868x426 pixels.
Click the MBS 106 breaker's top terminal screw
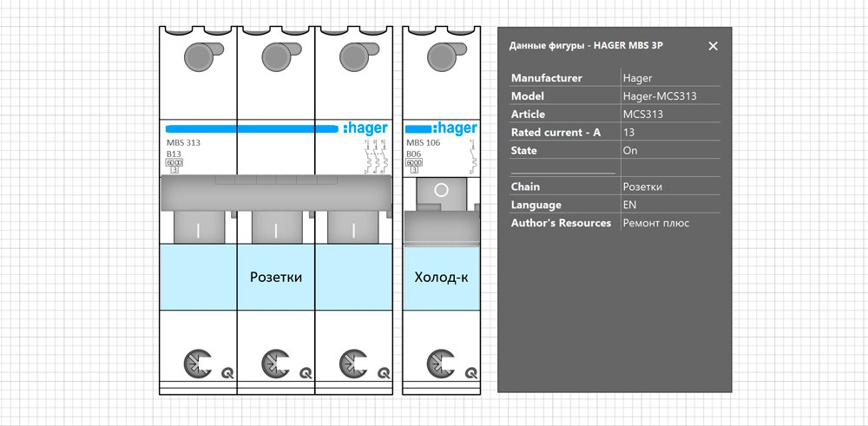(x=441, y=57)
